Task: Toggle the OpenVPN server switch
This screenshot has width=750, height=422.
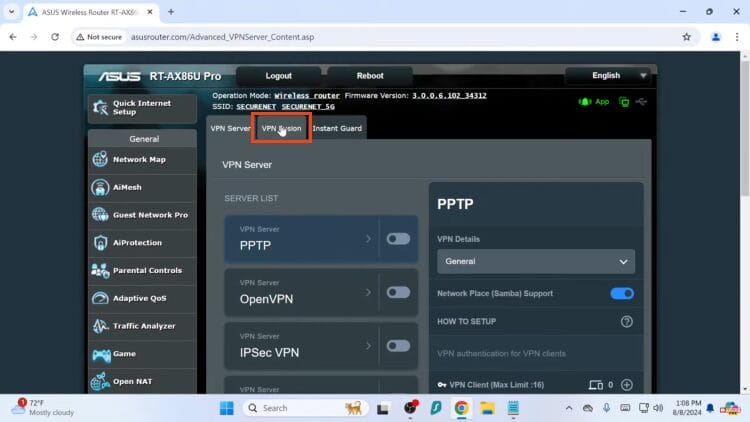Action: click(398, 292)
